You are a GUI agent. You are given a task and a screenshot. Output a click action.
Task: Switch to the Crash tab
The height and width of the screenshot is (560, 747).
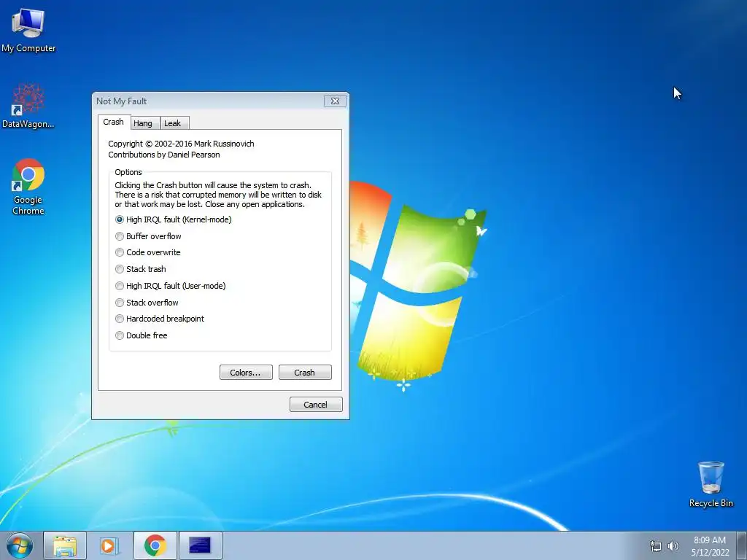point(113,122)
